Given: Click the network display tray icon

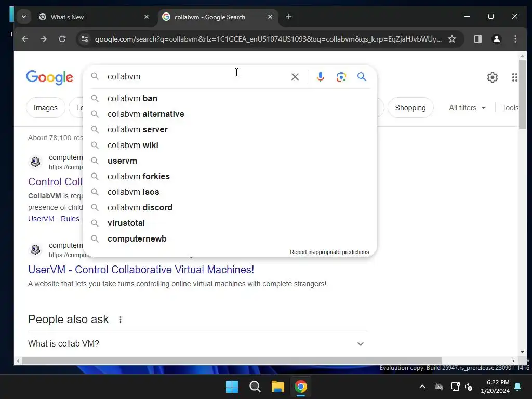Looking at the screenshot, I should coord(455,387).
